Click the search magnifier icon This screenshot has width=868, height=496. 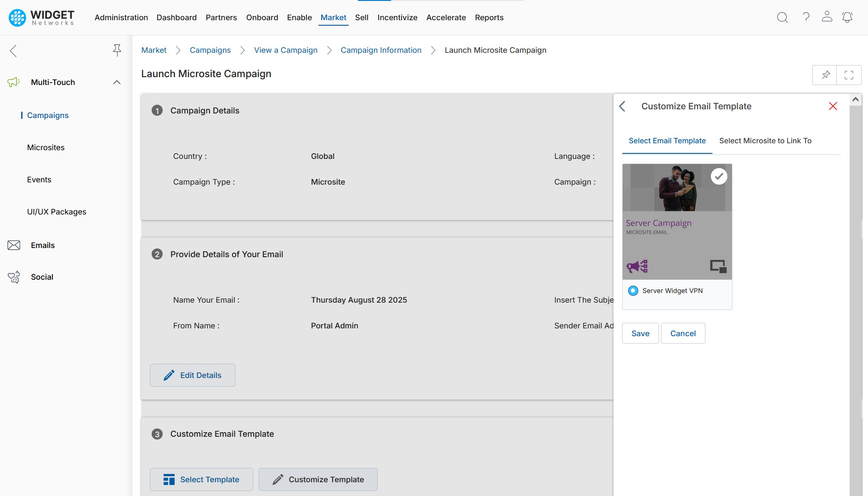click(x=782, y=17)
